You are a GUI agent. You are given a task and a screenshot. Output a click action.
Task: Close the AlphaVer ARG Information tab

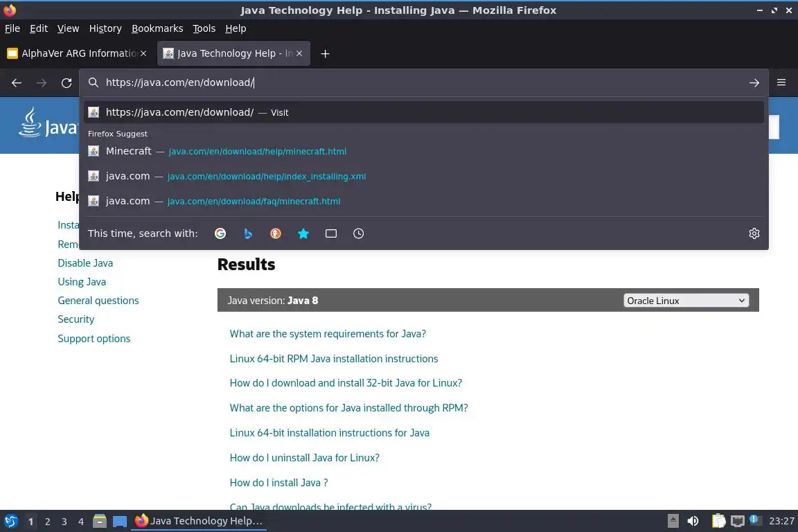[x=143, y=53]
